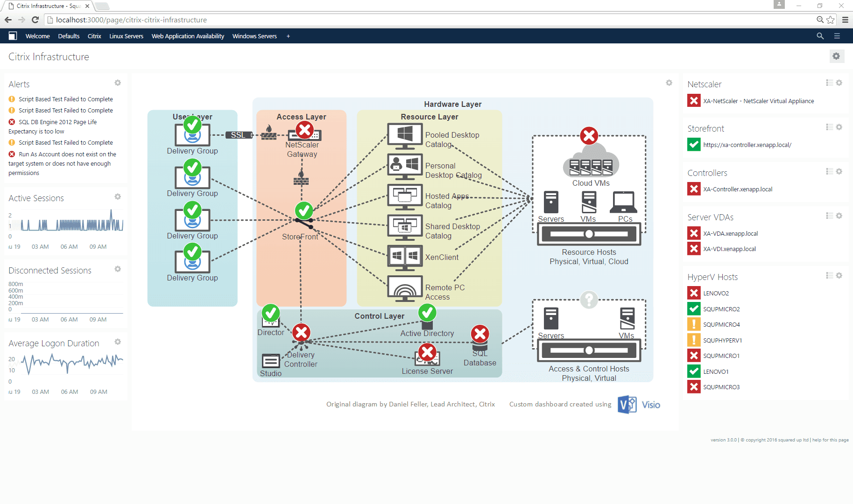Open the Chrome browser menu icon
Image resolution: width=853 pixels, height=504 pixels.
845,20
